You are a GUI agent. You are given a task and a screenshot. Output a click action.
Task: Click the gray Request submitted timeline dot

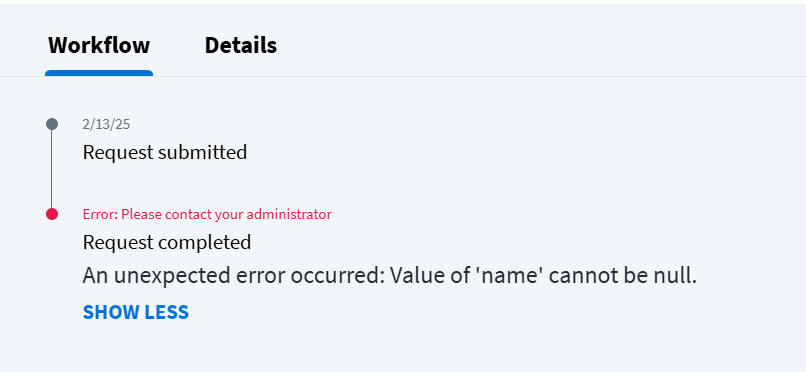(52, 124)
